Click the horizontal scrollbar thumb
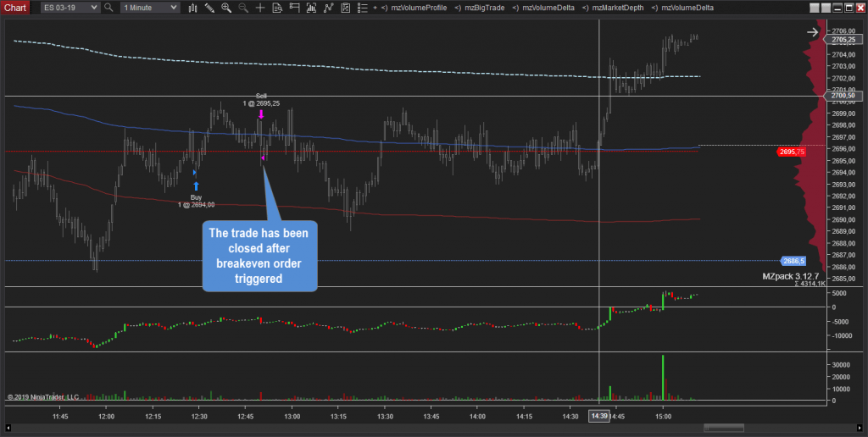This screenshot has width=868, height=437. (x=722, y=428)
